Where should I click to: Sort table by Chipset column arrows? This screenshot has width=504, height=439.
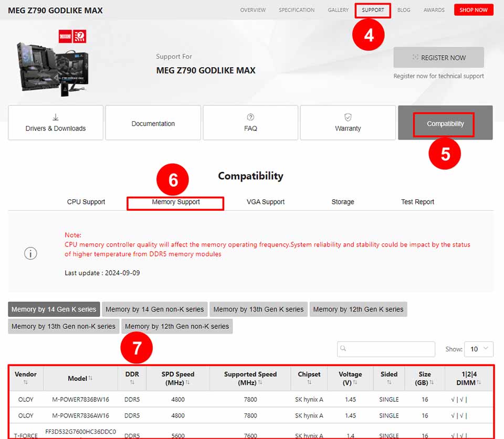pos(309,383)
